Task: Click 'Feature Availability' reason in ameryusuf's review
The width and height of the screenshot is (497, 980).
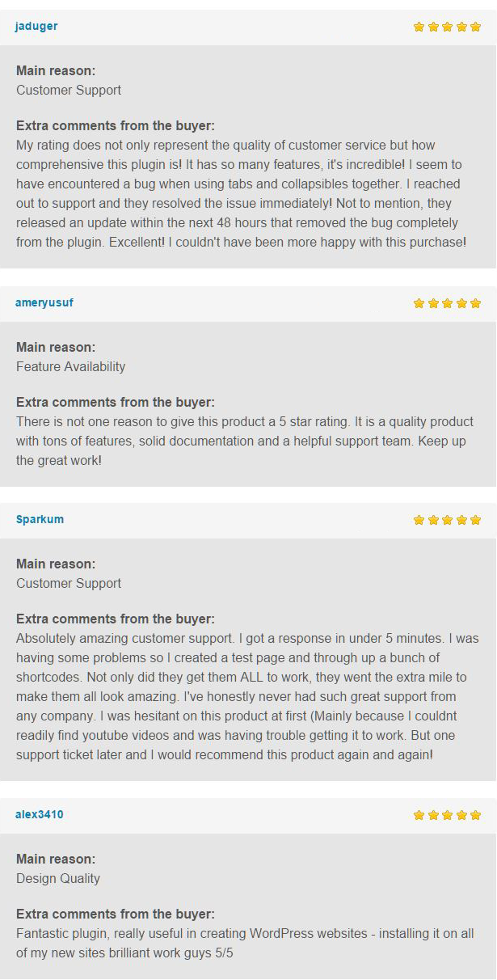Action: [70, 366]
